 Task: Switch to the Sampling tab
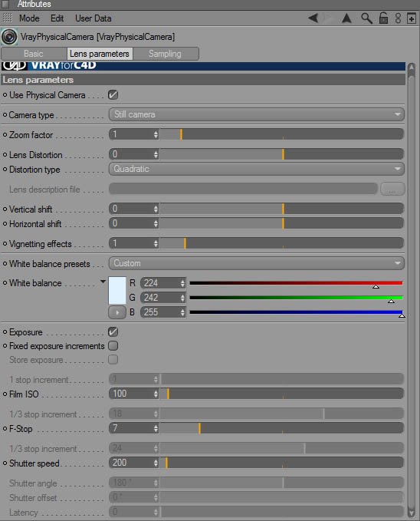[165, 54]
